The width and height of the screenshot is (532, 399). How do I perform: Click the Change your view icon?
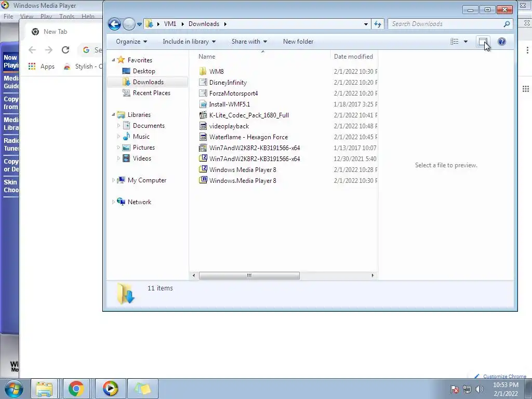tap(454, 42)
